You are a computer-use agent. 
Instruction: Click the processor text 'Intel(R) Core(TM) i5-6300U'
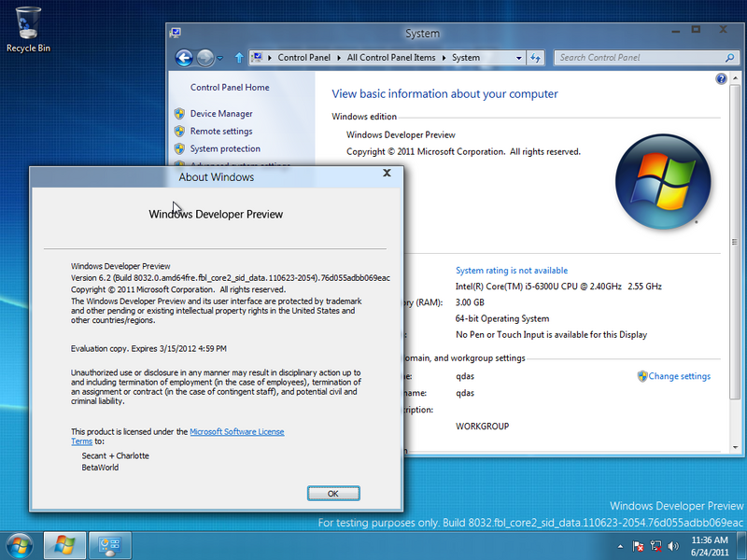point(558,287)
